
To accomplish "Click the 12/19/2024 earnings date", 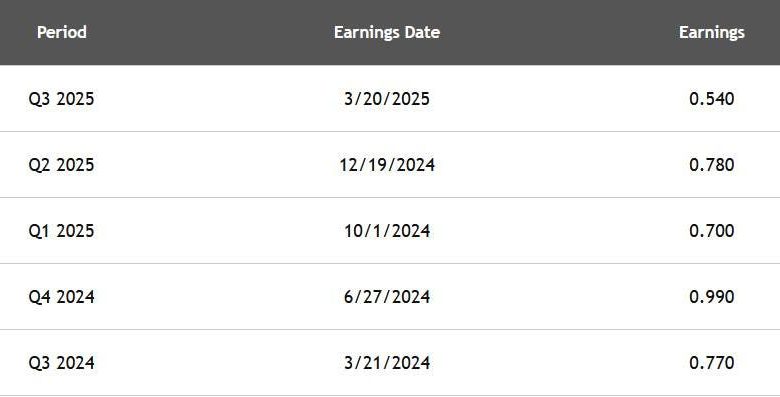I will coord(387,165).
